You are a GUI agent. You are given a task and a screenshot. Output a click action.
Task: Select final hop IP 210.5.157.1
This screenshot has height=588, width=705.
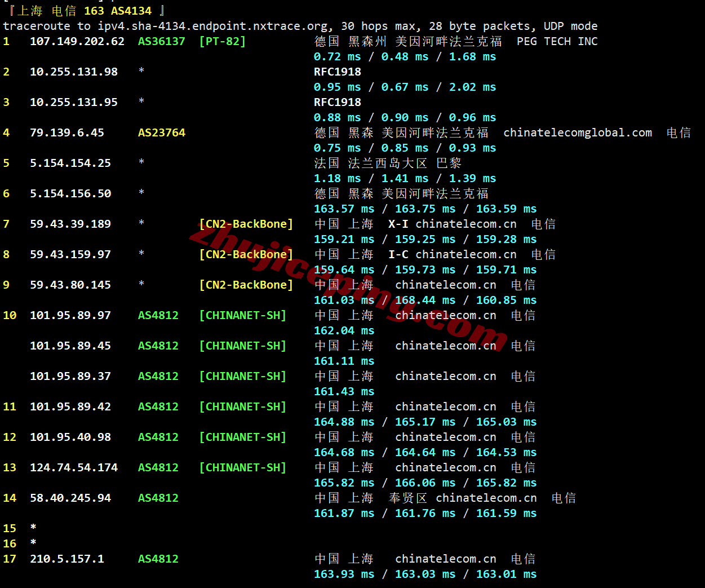click(x=67, y=559)
